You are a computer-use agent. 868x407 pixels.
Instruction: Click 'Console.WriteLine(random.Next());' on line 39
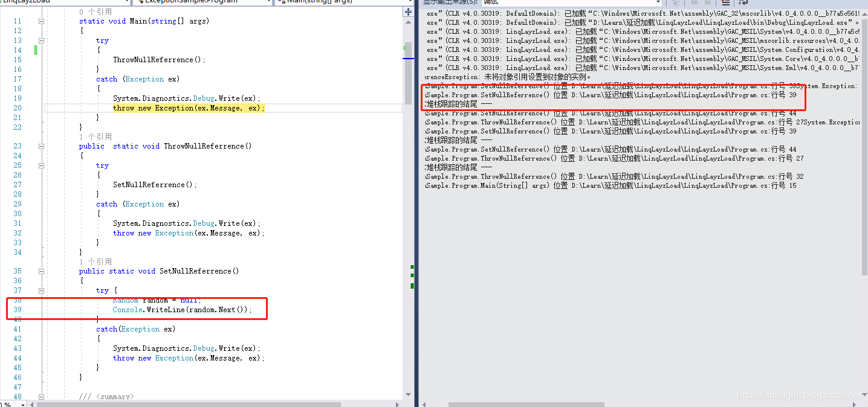click(x=183, y=310)
